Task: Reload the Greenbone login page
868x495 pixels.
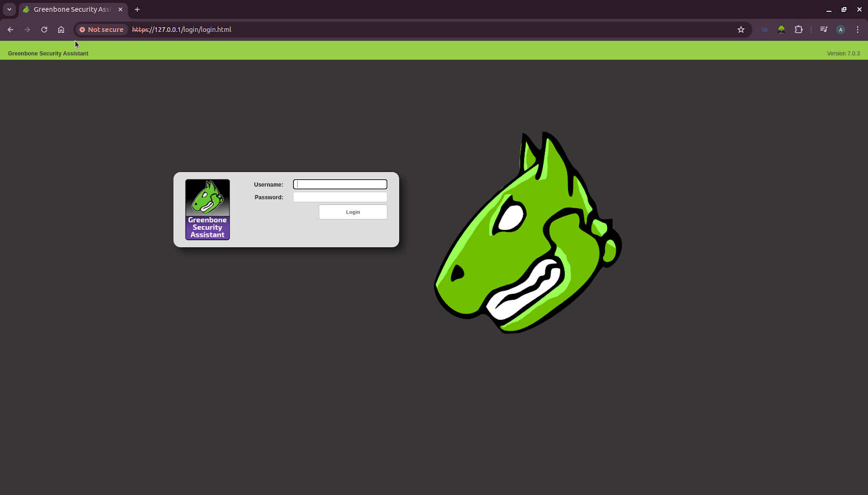Action: [44, 30]
